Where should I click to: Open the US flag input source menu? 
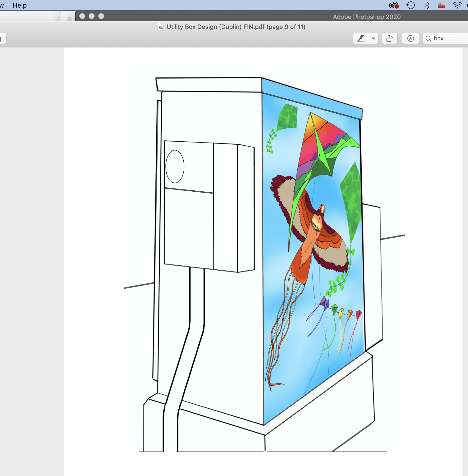point(441,5)
